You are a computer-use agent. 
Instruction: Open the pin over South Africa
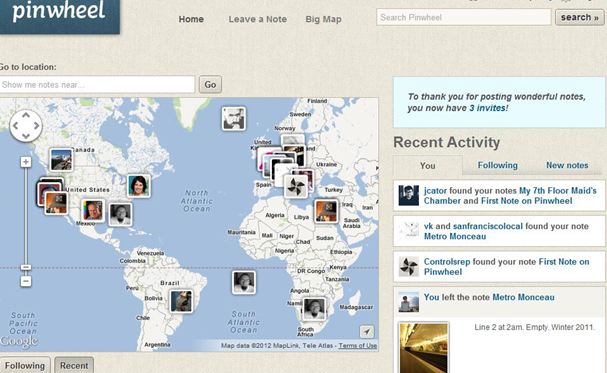point(314,309)
